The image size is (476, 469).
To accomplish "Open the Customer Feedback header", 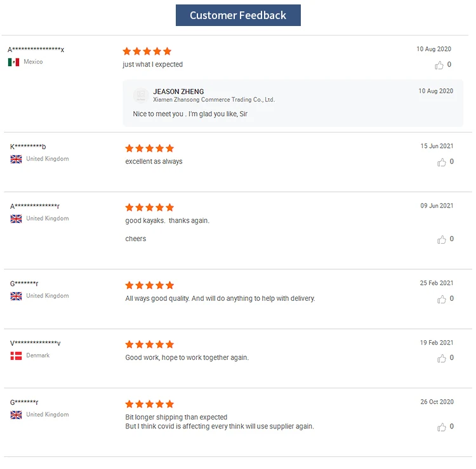I will (x=238, y=15).
